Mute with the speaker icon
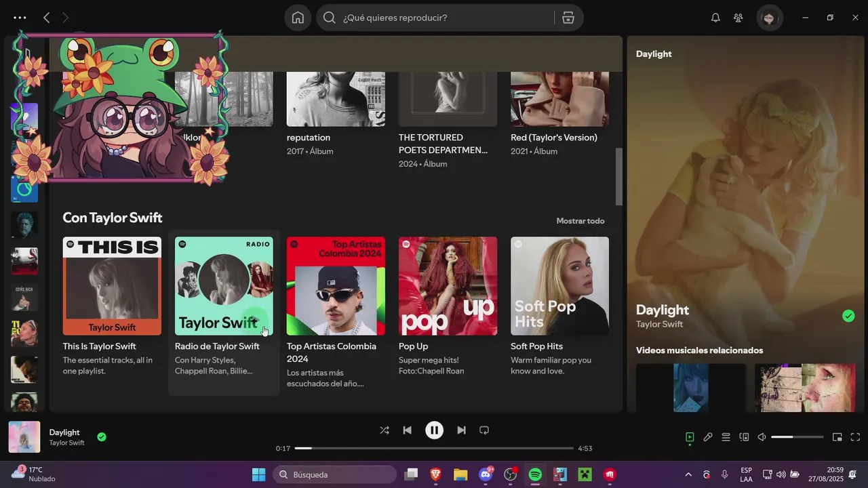This screenshot has height=488, width=868. coord(762,437)
